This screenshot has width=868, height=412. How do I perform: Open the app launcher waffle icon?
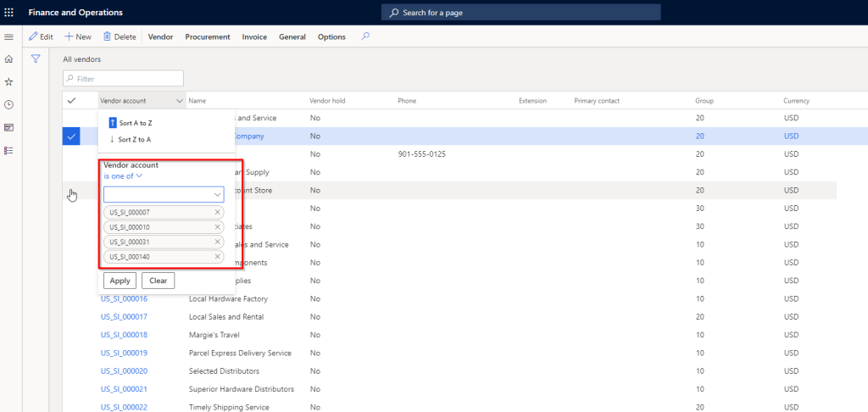pos(9,13)
